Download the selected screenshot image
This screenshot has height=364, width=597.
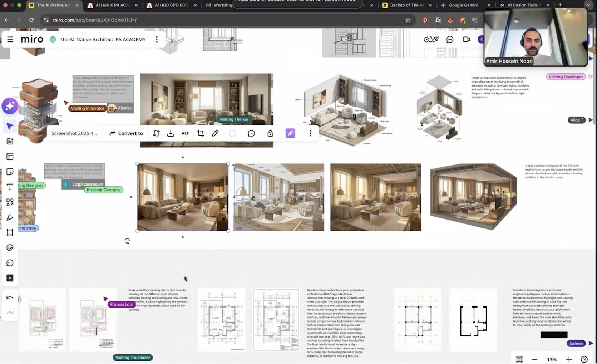pyautogui.click(x=171, y=133)
